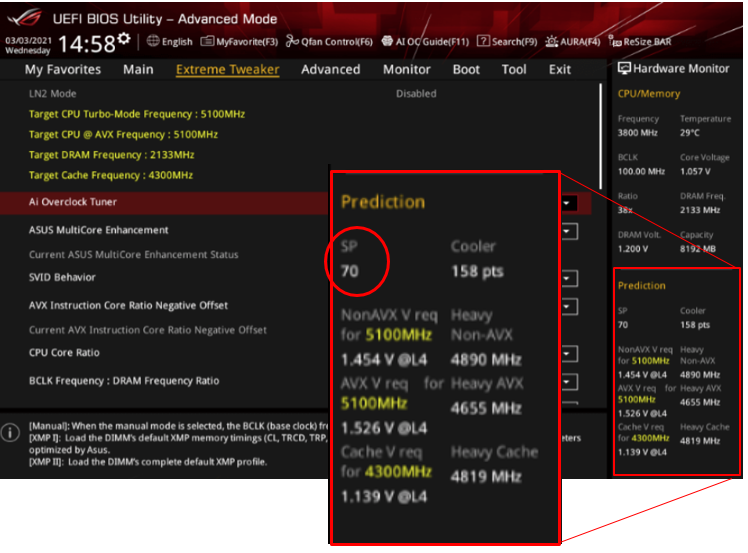Click the CPU/Memory heading in Hardware Monitor

[x=649, y=94]
